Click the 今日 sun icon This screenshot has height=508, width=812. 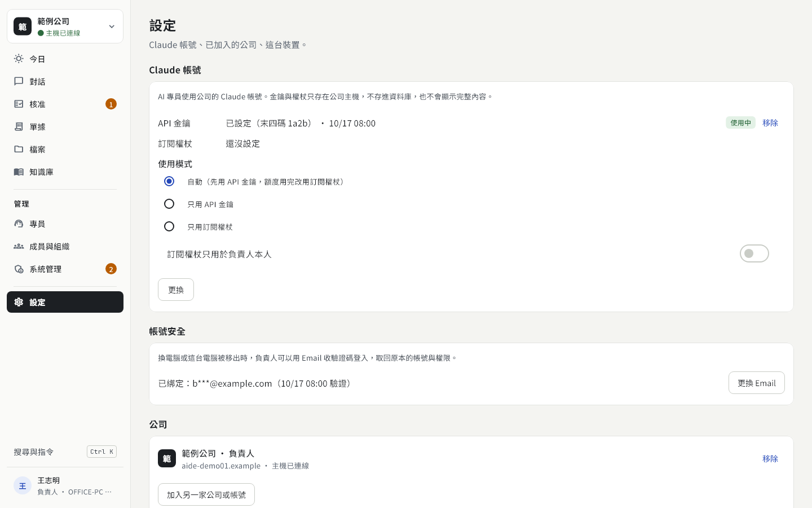point(19,59)
